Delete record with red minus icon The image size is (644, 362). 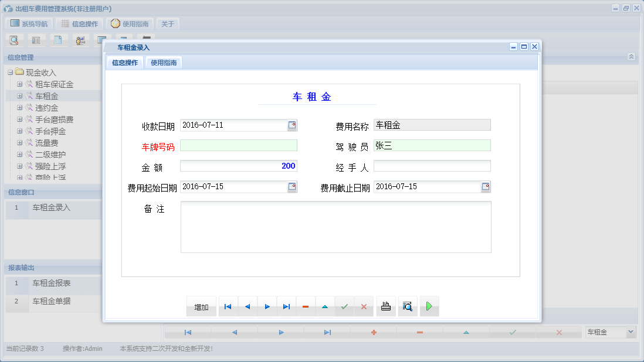click(306, 306)
